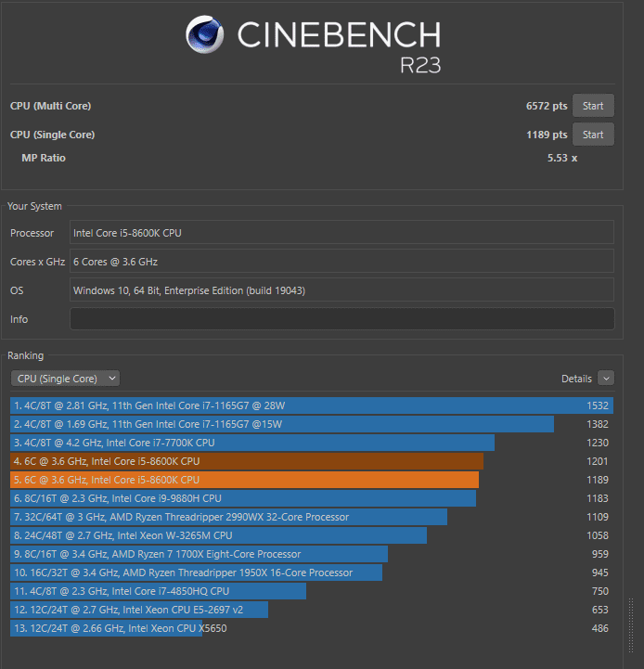Image resolution: width=644 pixels, height=669 pixels.
Task: Click the 1532 score value
Action: pos(598,405)
